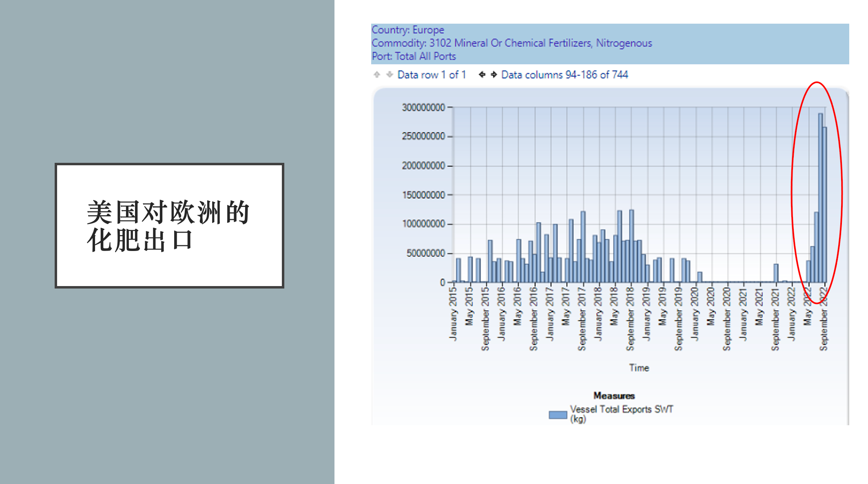Click the 300000000 y-axis label
This screenshot has width=868, height=484.
click(x=423, y=107)
